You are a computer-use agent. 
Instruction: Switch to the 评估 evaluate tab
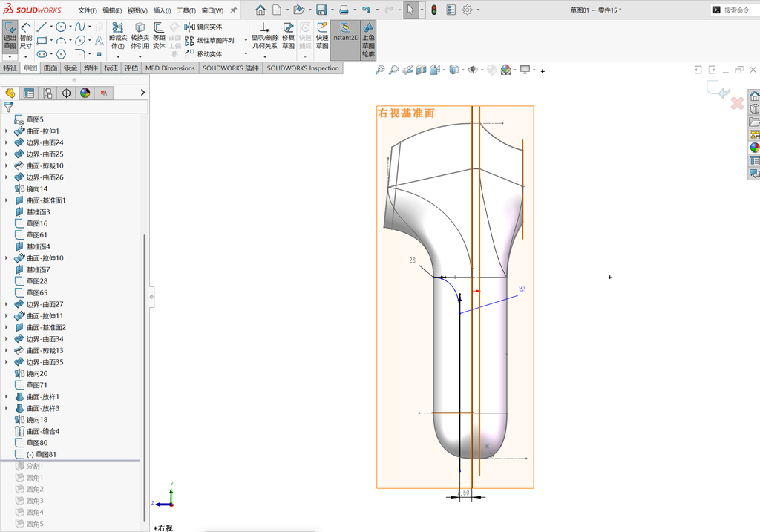click(x=131, y=68)
